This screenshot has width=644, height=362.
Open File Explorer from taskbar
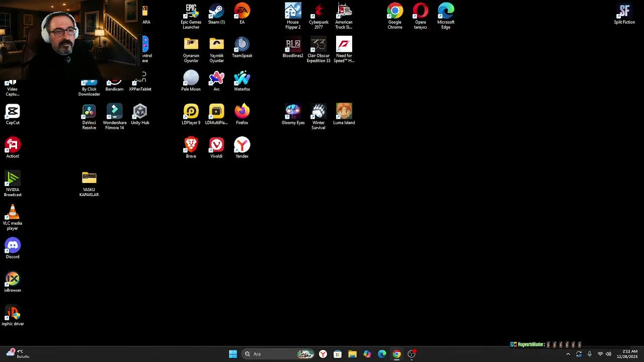point(352,354)
